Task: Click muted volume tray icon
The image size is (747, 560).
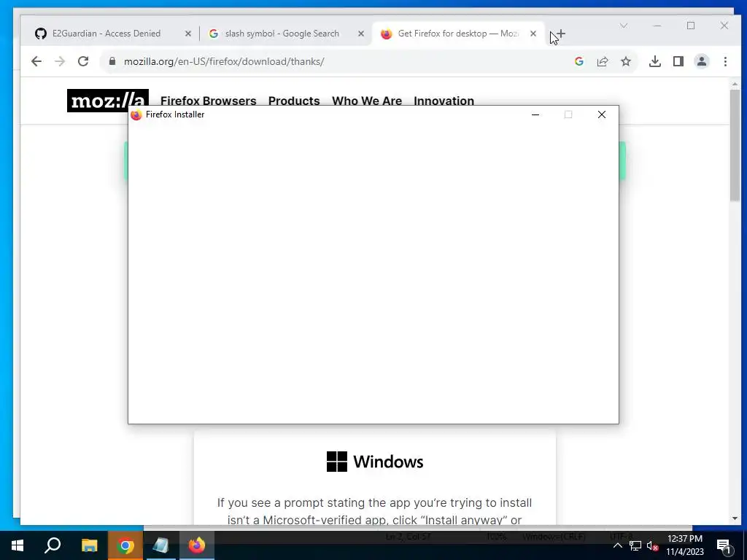Action: pyautogui.click(x=653, y=545)
